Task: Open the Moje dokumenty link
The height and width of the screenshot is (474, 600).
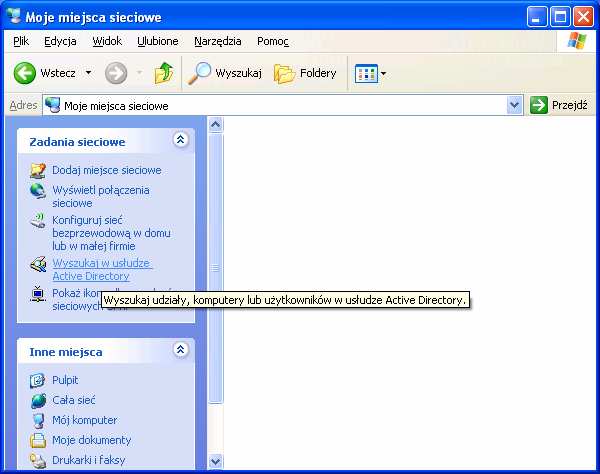Action: point(91,440)
